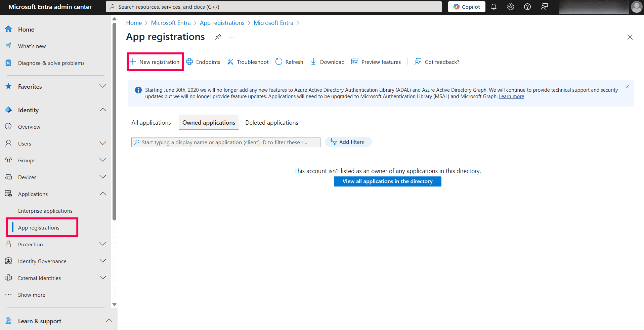Click the display name filter field
The image size is (644, 330).
tap(226, 142)
